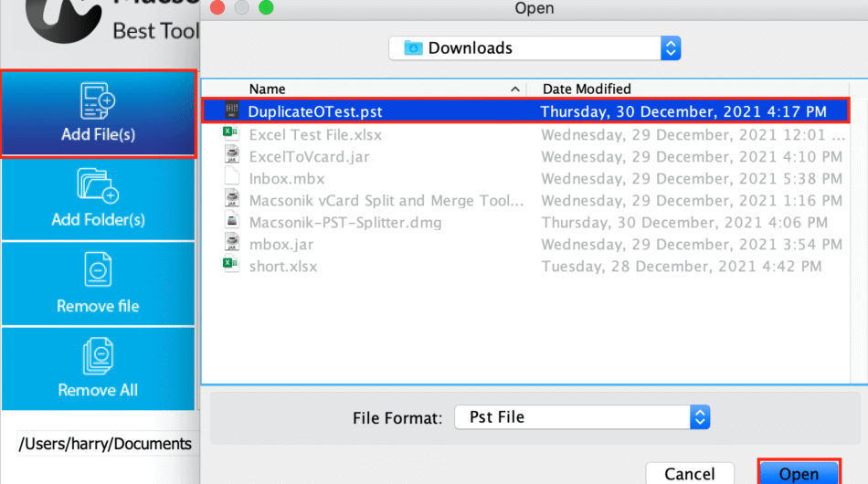Select Inbox.mbx in the file list

287,179
